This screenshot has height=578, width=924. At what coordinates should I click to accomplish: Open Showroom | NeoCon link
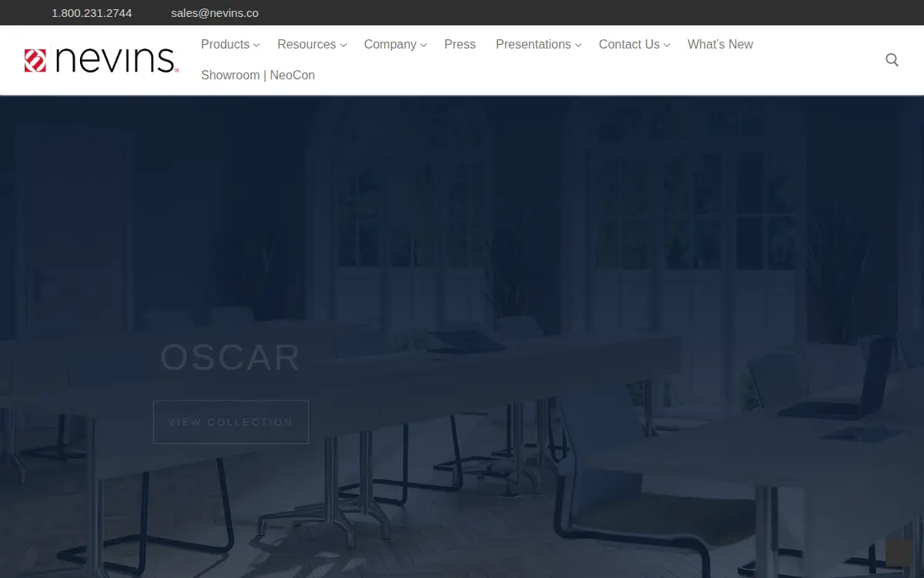(x=258, y=76)
